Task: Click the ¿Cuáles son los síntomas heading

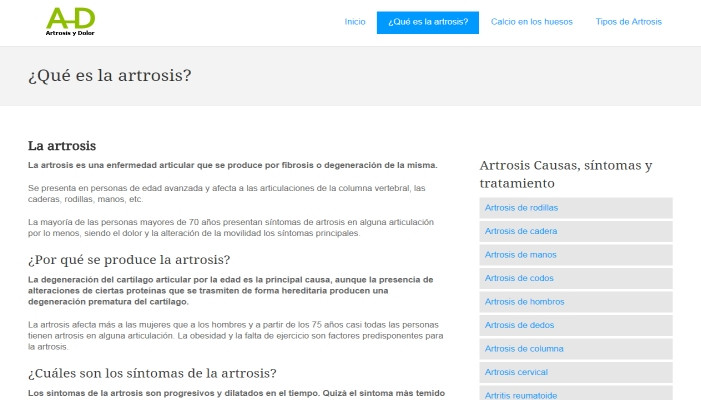Action: coord(152,374)
